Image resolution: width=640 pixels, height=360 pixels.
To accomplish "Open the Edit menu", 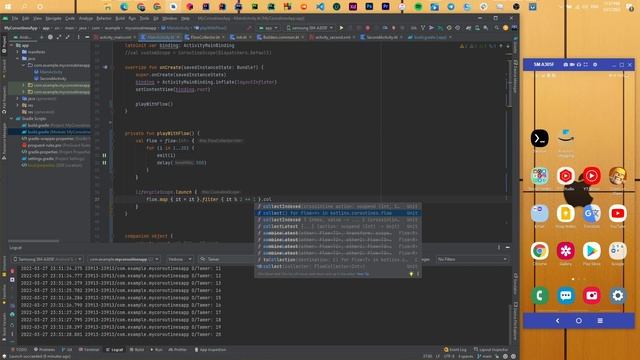I will tap(25, 19).
